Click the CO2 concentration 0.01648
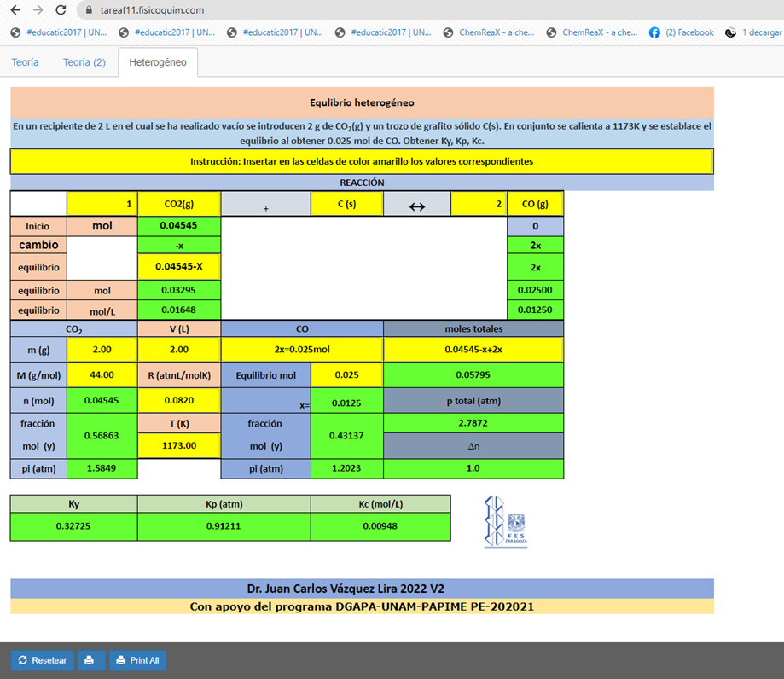 click(x=179, y=310)
